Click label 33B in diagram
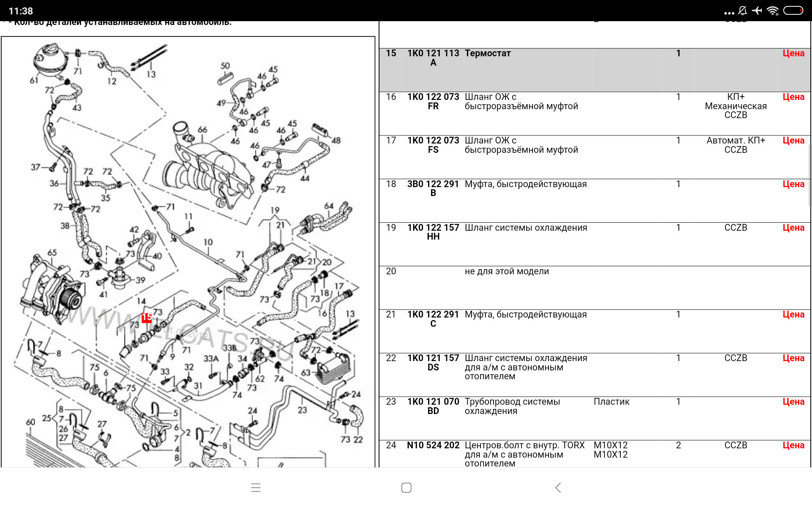Viewport: 812px width, 508px height. [230, 348]
